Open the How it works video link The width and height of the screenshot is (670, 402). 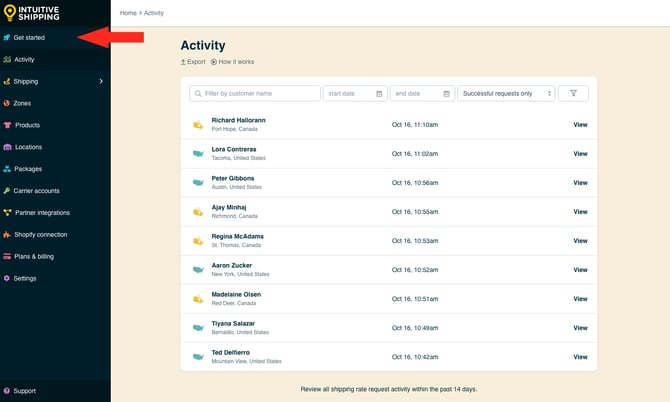pyautogui.click(x=232, y=62)
